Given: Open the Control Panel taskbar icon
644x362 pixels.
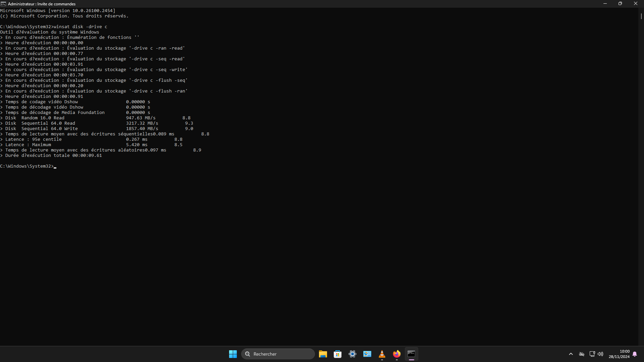Looking at the screenshot, I should coord(367,354).
